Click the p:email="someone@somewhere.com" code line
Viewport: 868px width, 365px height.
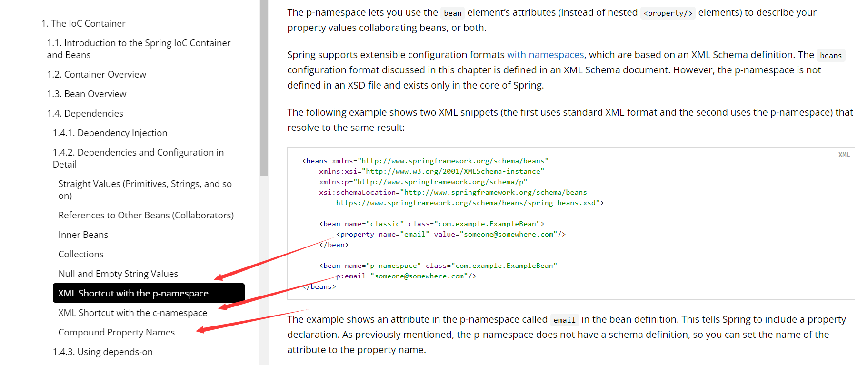[406, 276]
